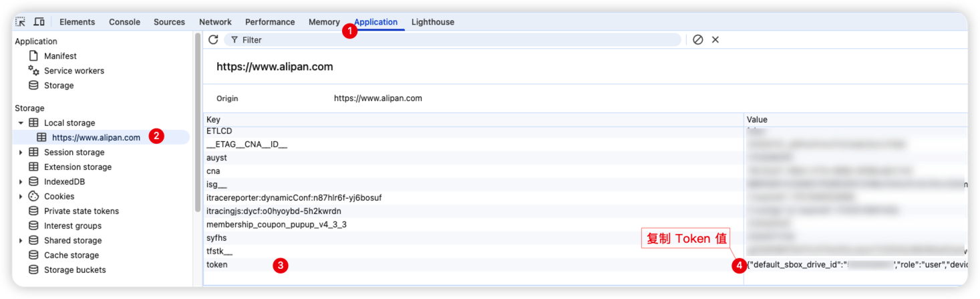
Task: Click the Extension storage table icon
Action: (33, 167)
